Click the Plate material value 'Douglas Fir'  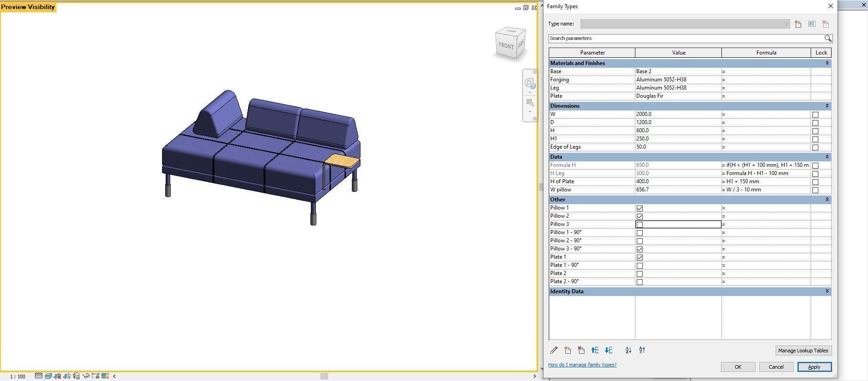click(x=678, y=96)
